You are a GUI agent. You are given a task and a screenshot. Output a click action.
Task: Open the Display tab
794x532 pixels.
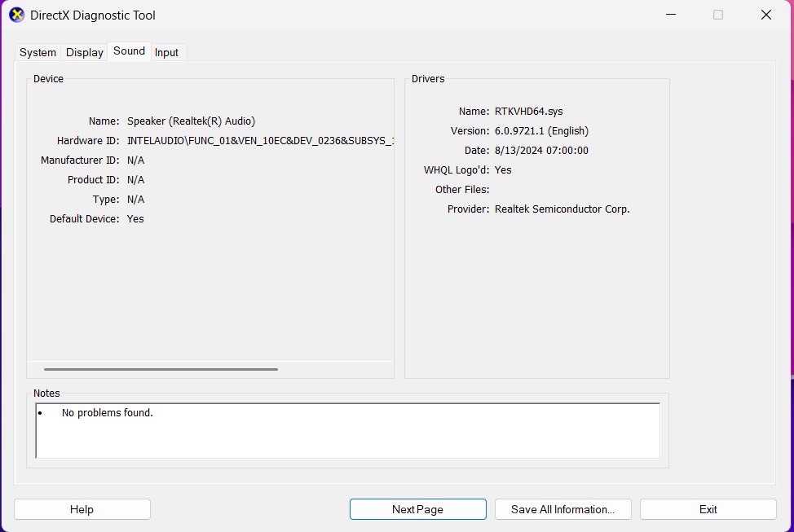coord(85,52)
